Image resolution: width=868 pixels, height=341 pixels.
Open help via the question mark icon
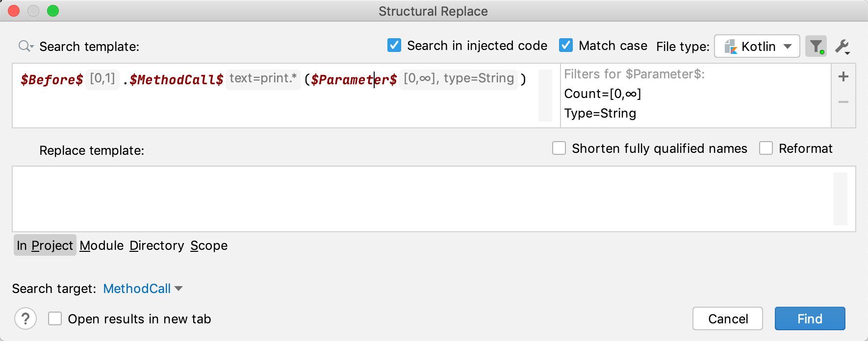pyautogui.click(x=26, y=318)
